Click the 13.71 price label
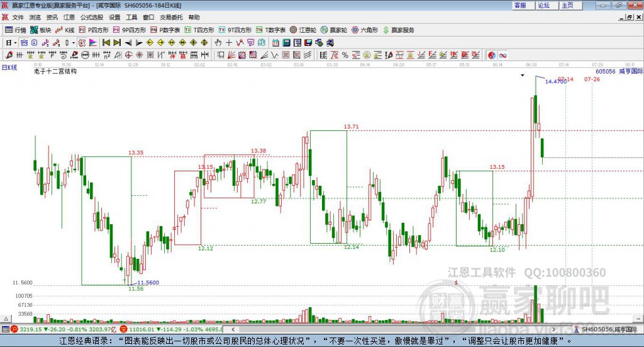The height and width of the screenshot is (347, 644). (351, 127)
